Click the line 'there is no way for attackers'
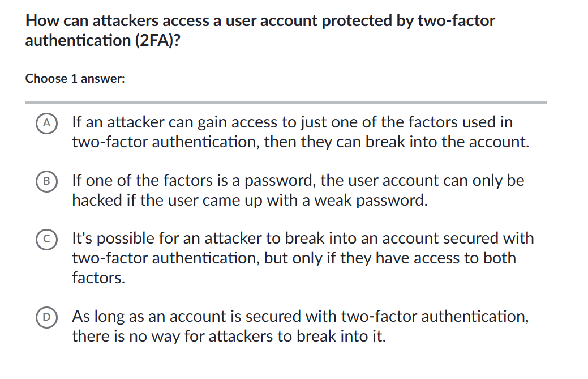The height and width of the screenshot is (379, 588). pyautogui.click(x=229, y=336)
